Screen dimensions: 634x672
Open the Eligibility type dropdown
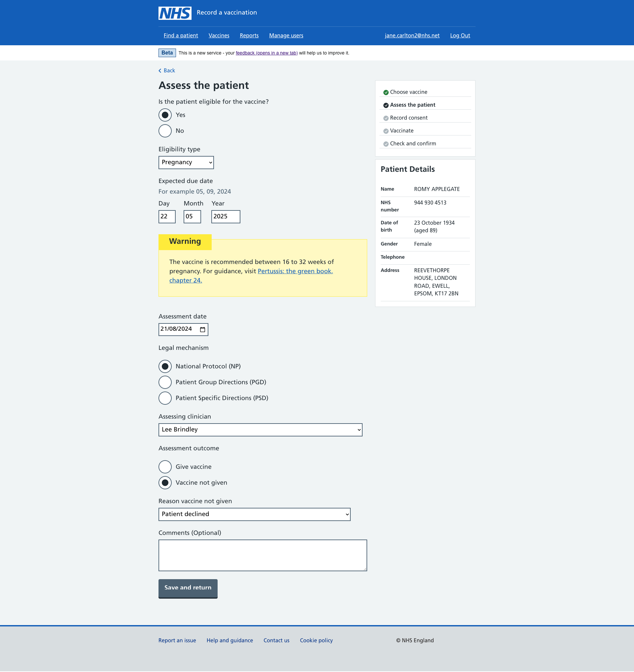click(186, 162)
